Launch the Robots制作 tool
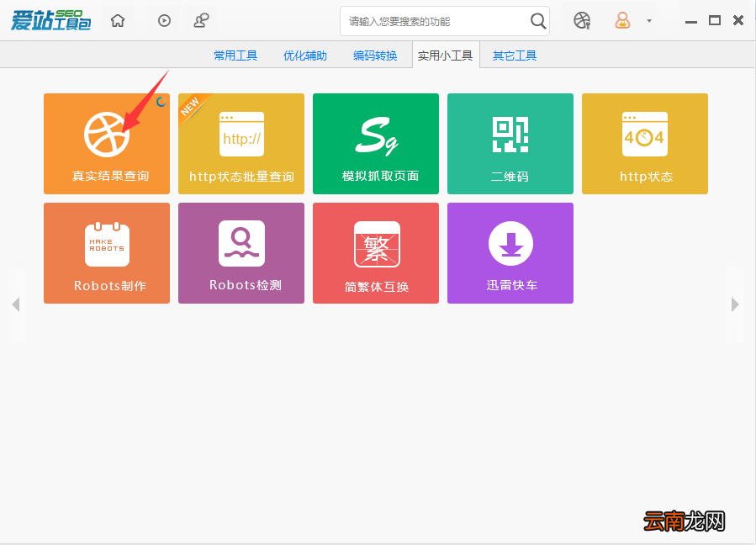Viewport: 756px width, 545px height. click(107, 253)
